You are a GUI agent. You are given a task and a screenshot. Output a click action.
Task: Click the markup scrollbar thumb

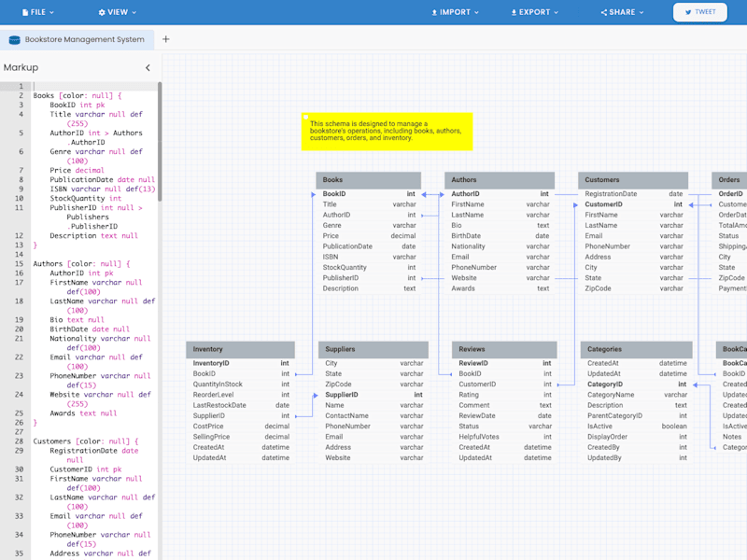tap(160, 142)
